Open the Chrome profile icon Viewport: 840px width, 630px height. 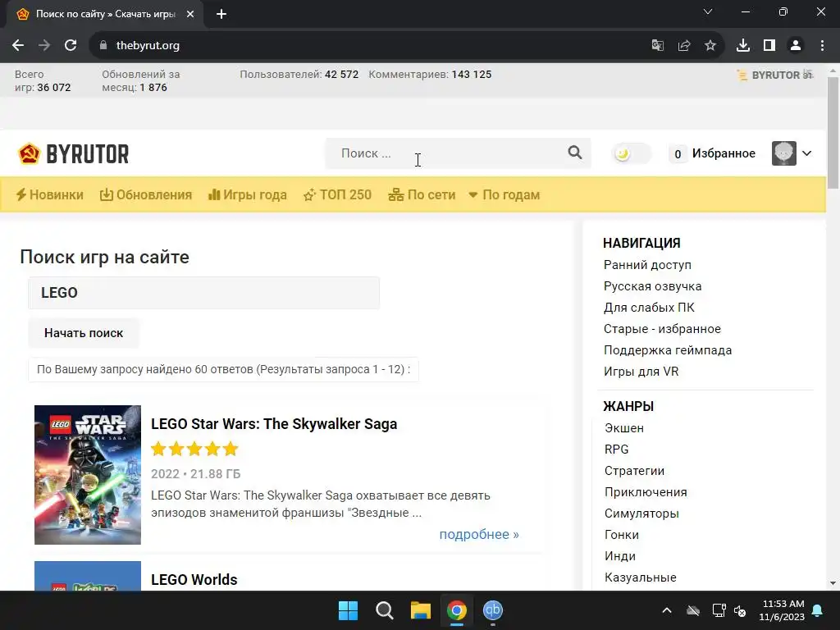(x=796, y=46)
